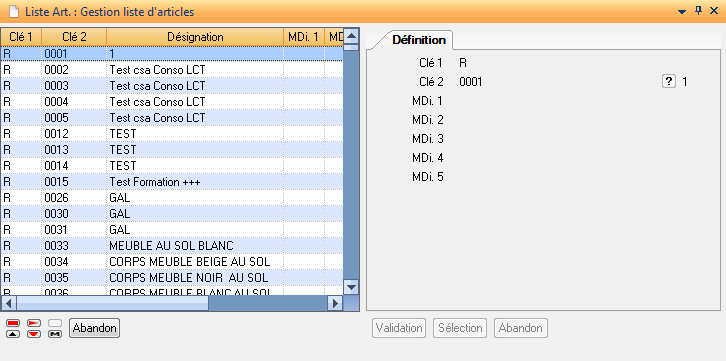Click the pin icon in the title bar
Viewport: 726px width, 361px height.
pyautogui.click(x=699, y=11)
